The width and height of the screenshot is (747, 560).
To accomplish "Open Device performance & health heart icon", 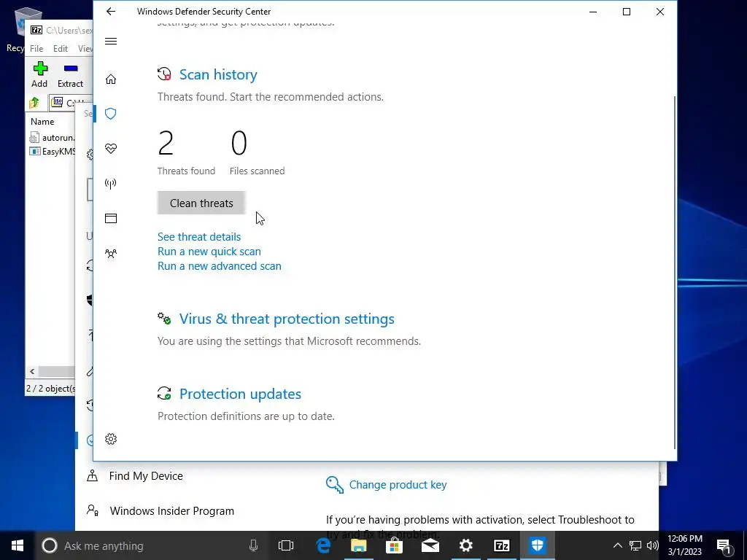I will tap(111, 149).
